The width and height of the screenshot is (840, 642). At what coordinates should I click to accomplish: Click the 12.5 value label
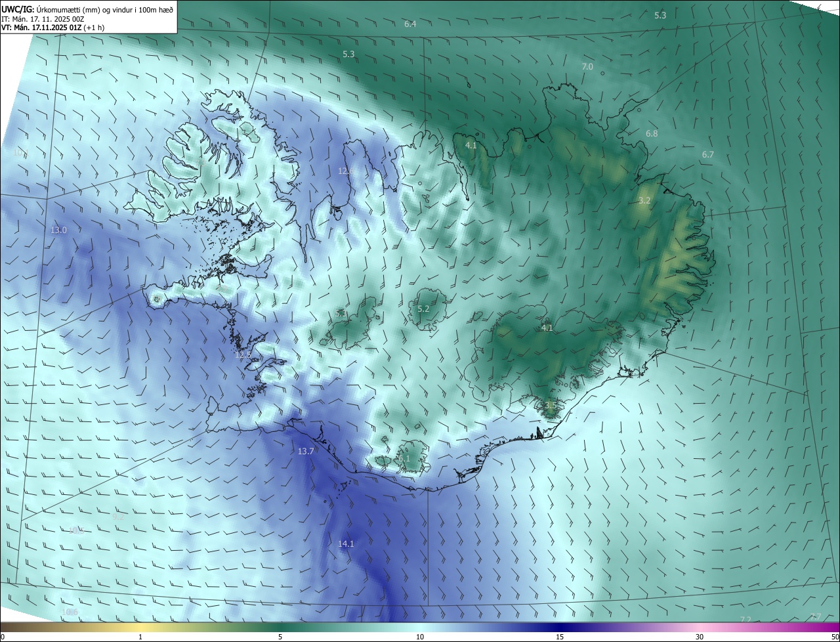[x=243, y=354]
